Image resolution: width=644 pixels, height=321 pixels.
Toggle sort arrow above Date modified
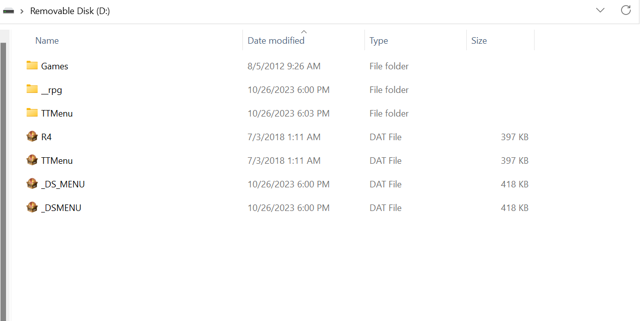(x=304, y=32)
